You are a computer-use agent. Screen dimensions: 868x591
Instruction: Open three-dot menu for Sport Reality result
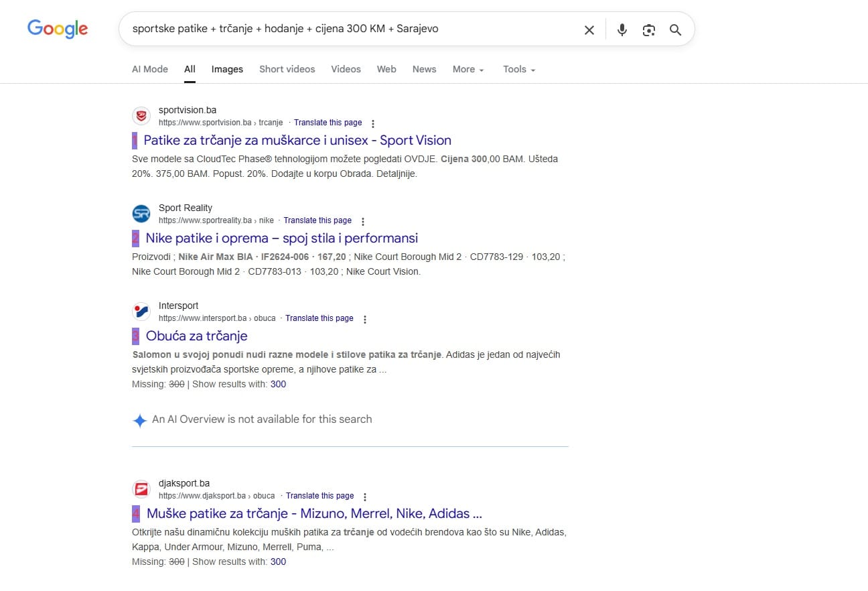click(x=363, y=221)
